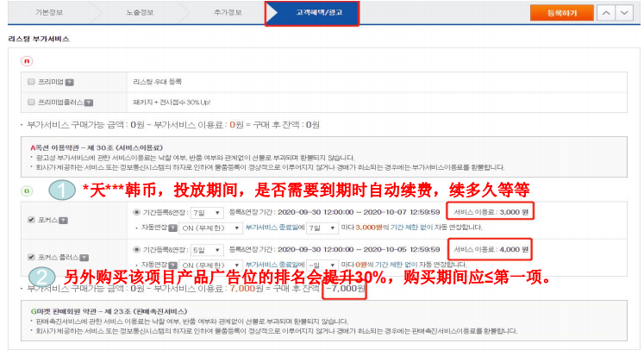
Task: Enable the 프리미엄플러스 checkbox
Action: pos(31,102)
